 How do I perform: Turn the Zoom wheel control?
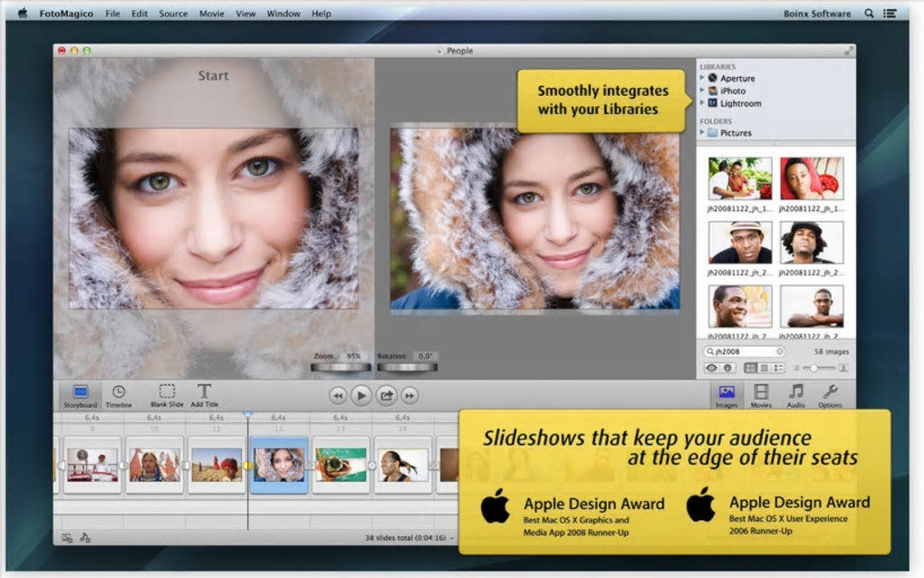(x=341, y=368)
